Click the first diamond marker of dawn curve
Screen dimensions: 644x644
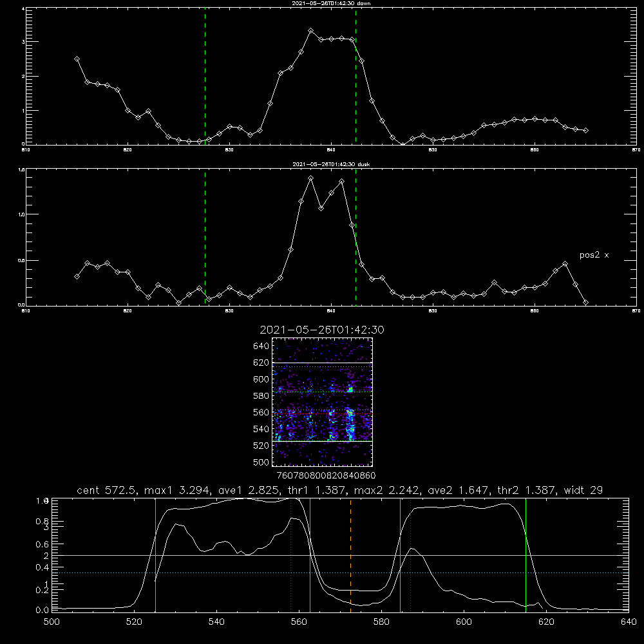(77, 59)
